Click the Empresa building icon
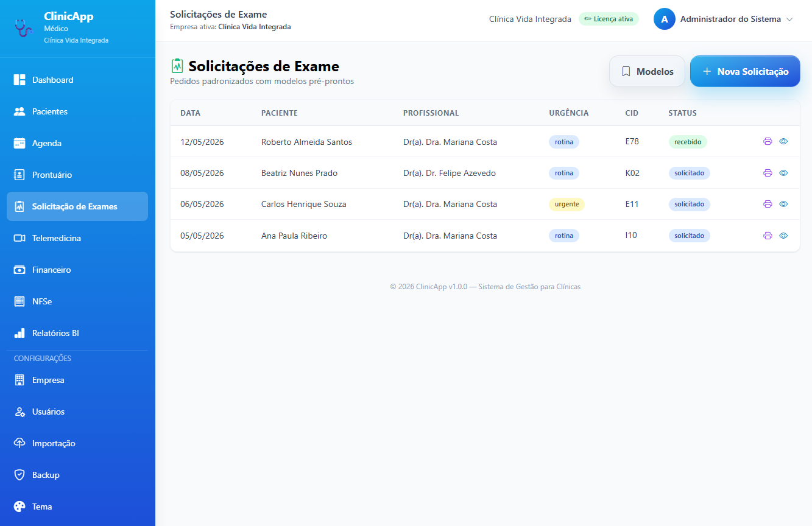 (x=19, y=380)
